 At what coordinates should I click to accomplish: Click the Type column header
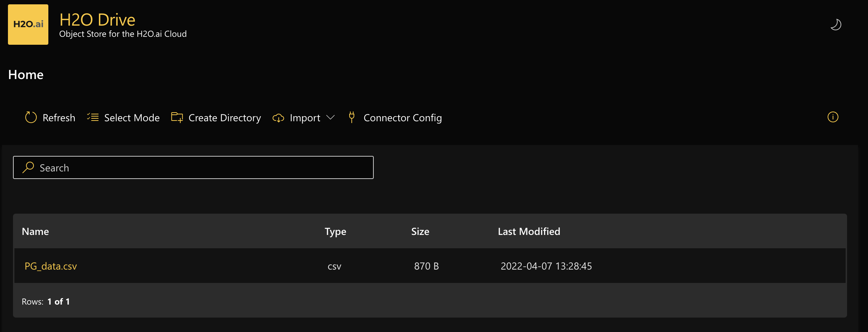tap(335, 231)
